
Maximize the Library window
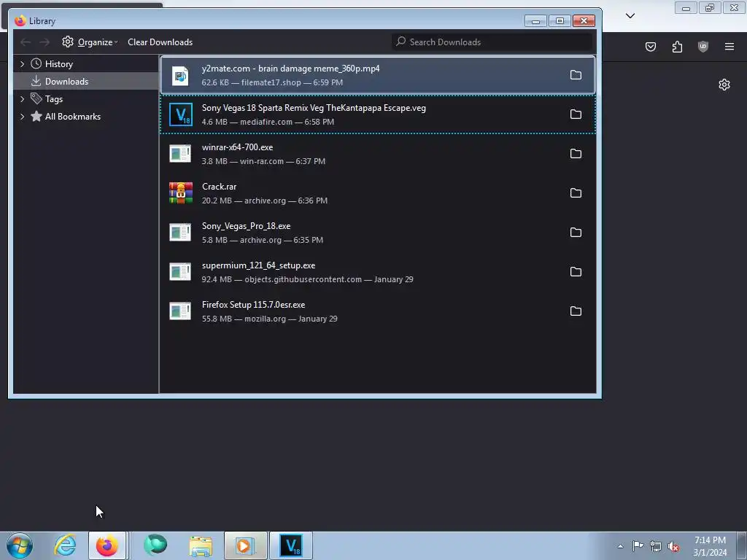(560, 21)
